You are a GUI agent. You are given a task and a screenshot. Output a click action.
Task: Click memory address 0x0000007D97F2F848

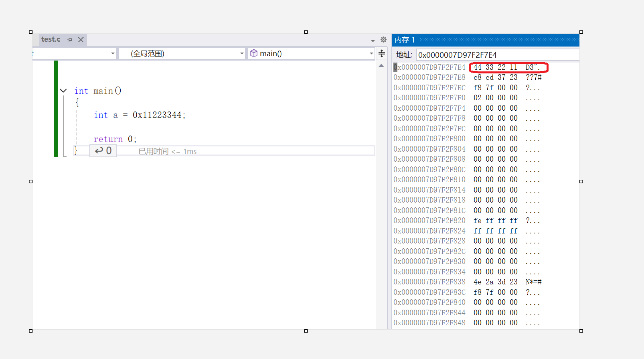pyautogui.click(x=429, y=322)
